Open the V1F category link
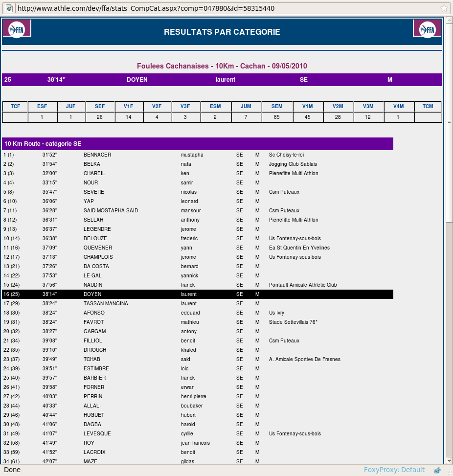Image resolution: width=453 pixels, height=476 pixels. (129, 106)
